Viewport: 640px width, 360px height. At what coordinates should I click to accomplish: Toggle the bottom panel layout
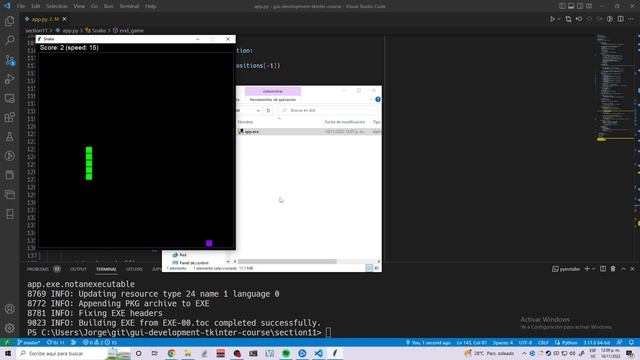(x=571, y=6)
